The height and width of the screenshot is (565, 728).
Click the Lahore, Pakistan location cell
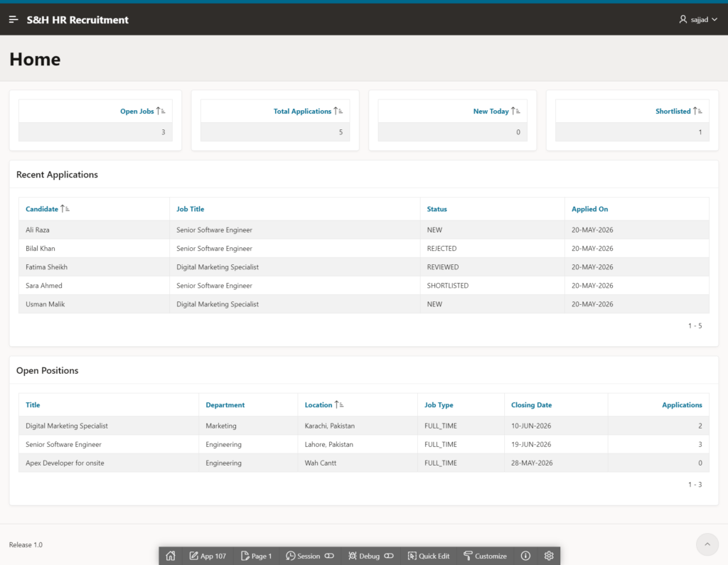pos(358,444)
